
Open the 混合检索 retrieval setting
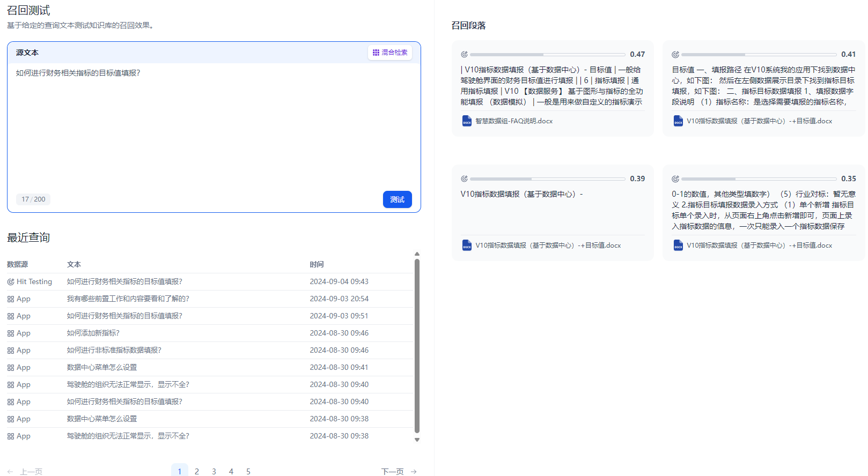(390, 53)
